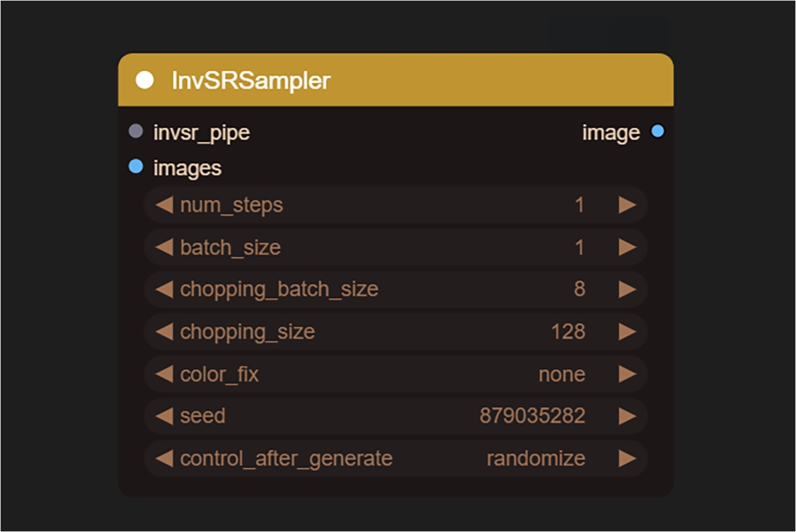Increase batch_size using its right arrow

(x=627, y=247)
